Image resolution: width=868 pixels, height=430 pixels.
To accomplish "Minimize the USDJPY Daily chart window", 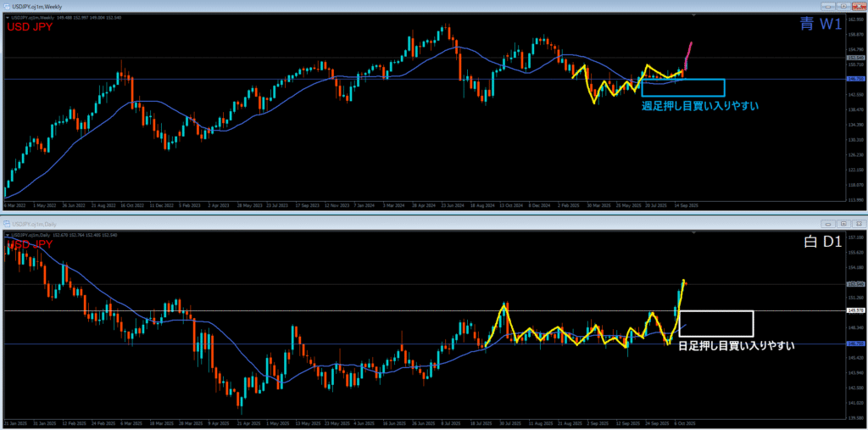I will 827,223.
